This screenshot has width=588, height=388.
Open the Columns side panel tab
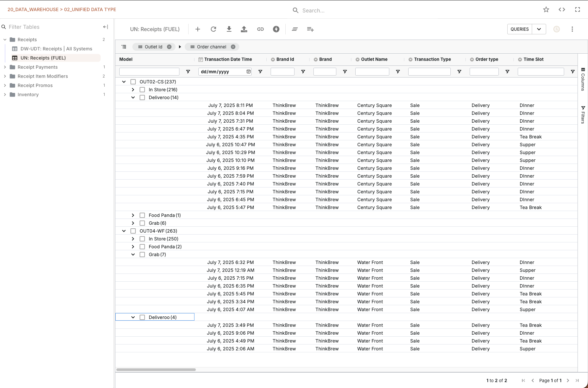(583, 79)
